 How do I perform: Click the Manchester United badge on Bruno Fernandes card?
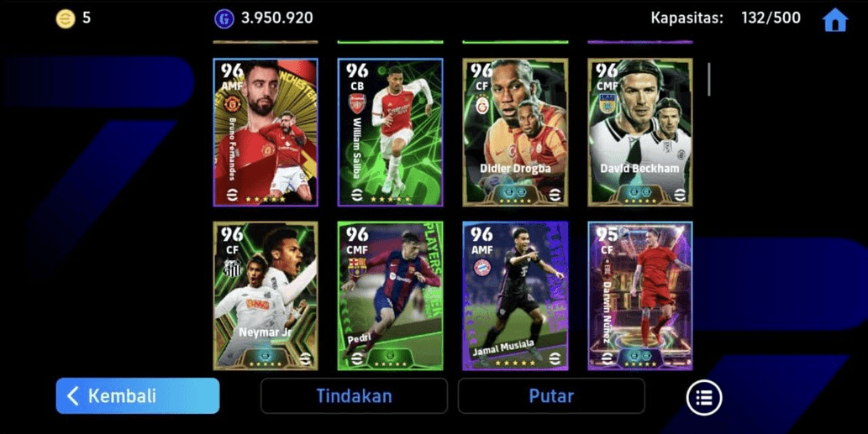point(232,102)
